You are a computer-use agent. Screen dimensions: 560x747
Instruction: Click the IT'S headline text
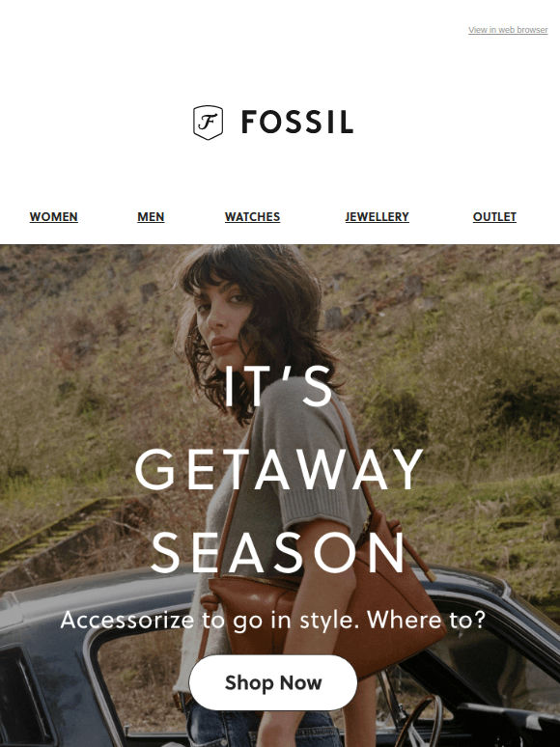(x=278, y=385)
